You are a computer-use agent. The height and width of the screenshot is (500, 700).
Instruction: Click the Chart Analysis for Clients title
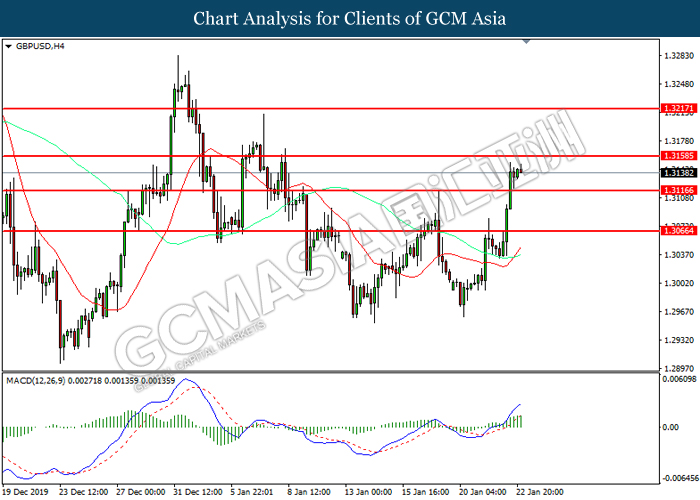click(350, 19)
